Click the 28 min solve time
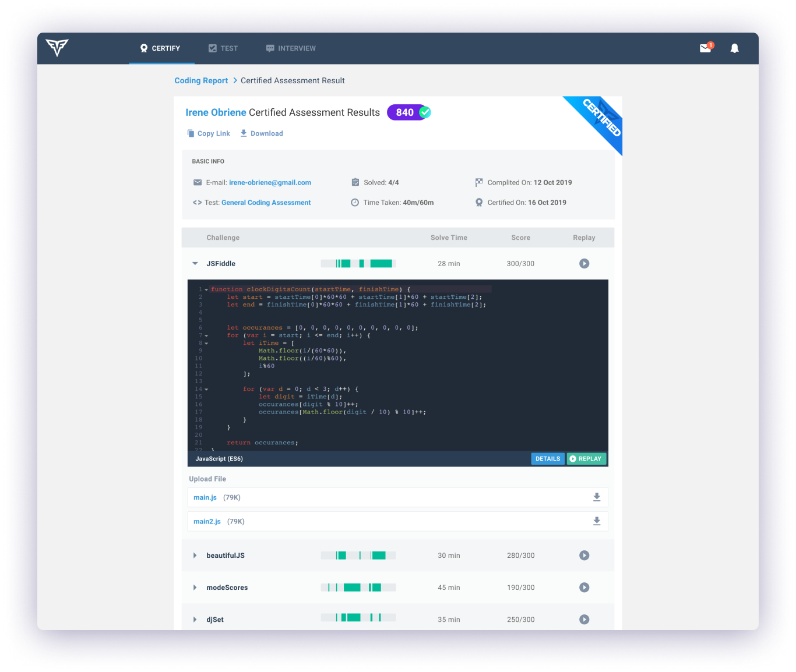Viewport: 796px width, 672px height. [449, 264]
